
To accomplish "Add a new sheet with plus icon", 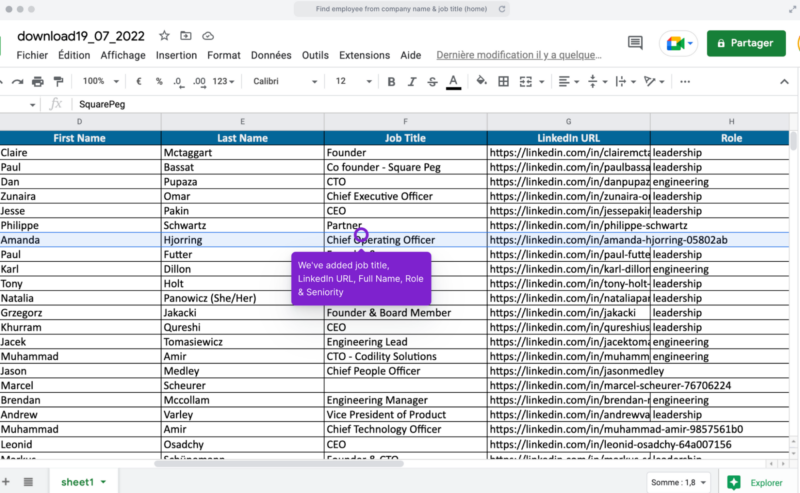I will [6, 481].
